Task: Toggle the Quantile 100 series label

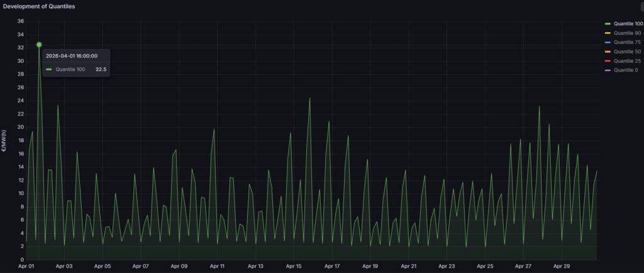Action: (628, 24)
